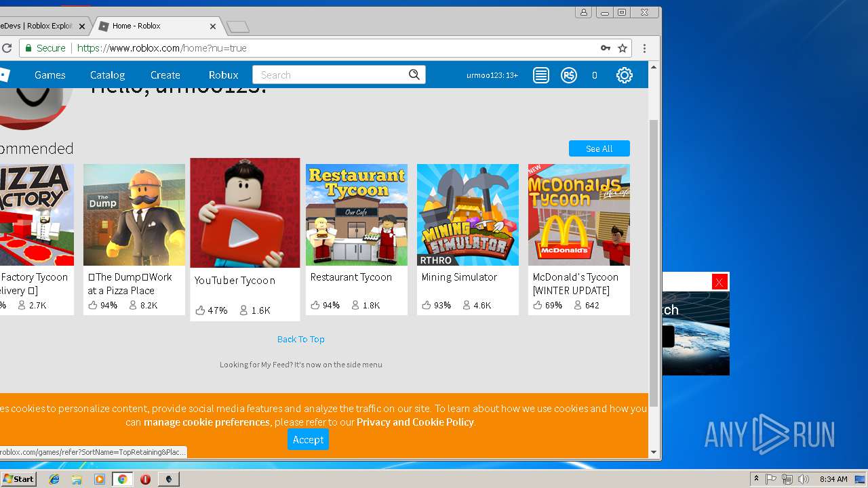Close the Roblox Exploit tab
868x488 pixels.
click(82, 26)
